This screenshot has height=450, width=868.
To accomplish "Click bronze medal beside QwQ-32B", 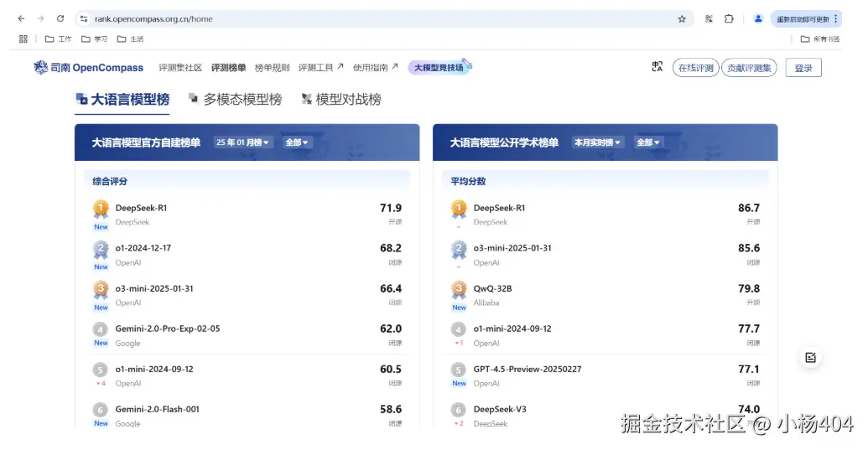I will [x=459, y=290].
